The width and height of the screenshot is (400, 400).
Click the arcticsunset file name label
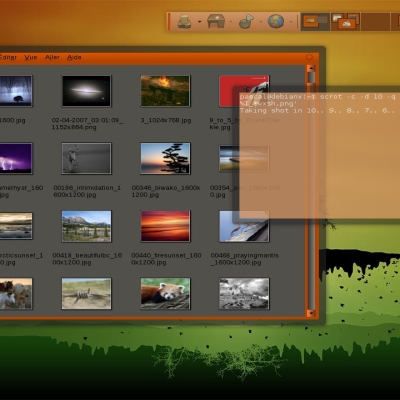coord(21,259)
